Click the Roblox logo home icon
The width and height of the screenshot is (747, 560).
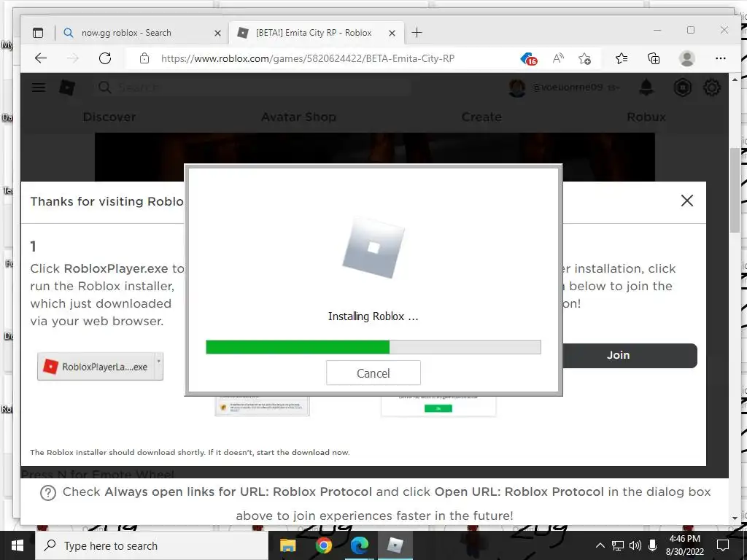(x=67, y=87)
